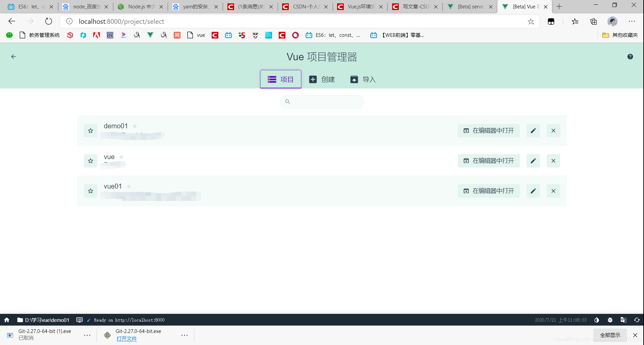Open the WeChat bookmark icon

coord(9,35)
